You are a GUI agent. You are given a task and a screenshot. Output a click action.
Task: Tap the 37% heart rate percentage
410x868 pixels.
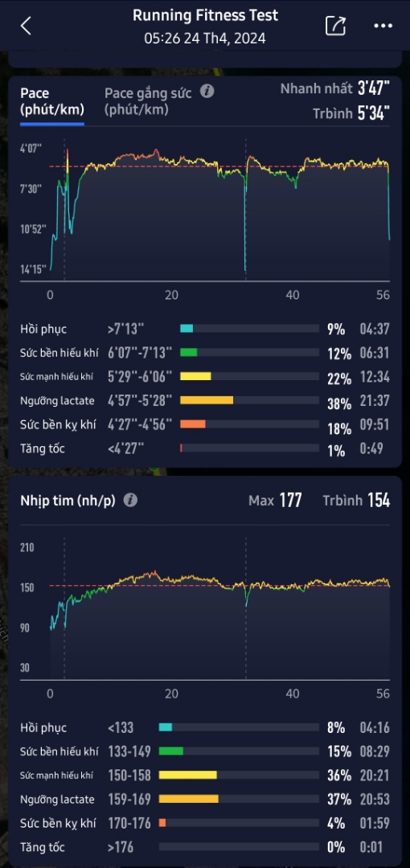pyautogui.click(x=339, y=800)
